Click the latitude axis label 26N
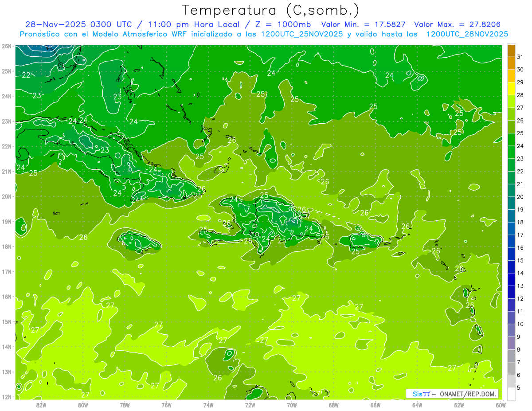 (7, 46)
